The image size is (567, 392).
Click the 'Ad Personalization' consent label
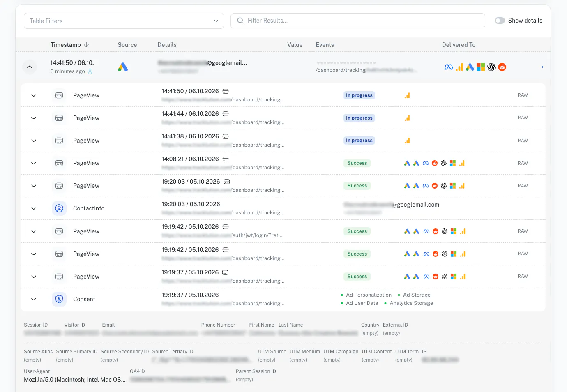point(369,295)
